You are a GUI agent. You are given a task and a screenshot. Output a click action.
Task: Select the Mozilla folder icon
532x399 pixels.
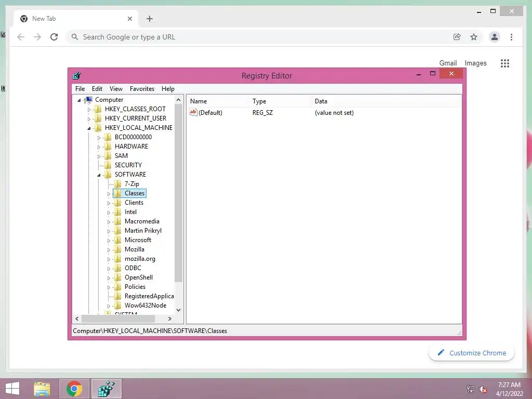click(118, 249)
